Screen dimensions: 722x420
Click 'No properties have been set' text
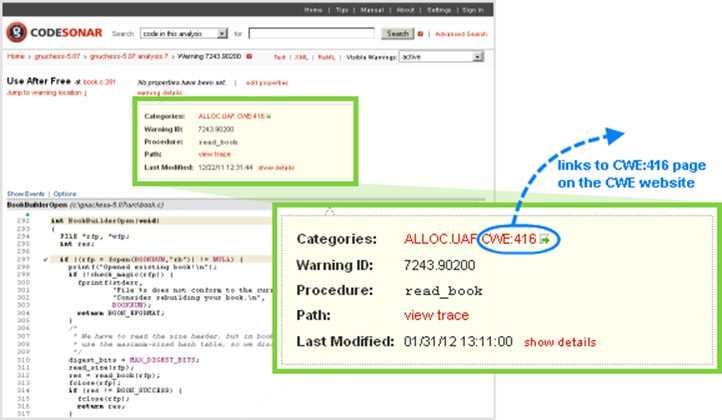coord(181,83)
